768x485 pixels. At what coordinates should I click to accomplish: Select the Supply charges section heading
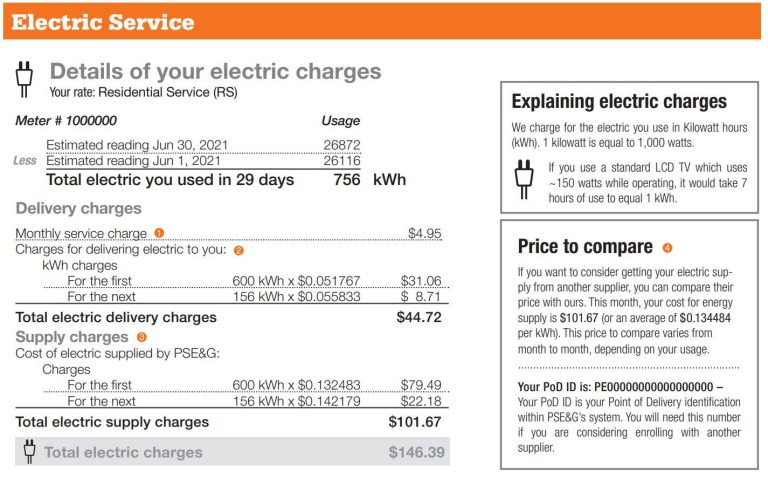[71, 337]
